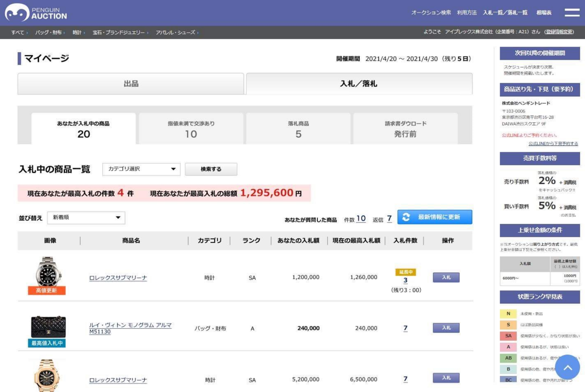Expand the 時計 navigation category

(x=78, y=33)
